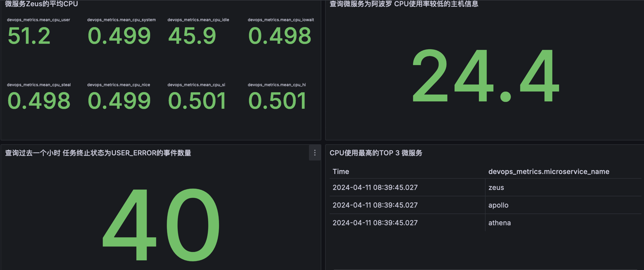
Task: Click panel title CPU使用最高的TOP 3 微服务
Action: [376, 153]
